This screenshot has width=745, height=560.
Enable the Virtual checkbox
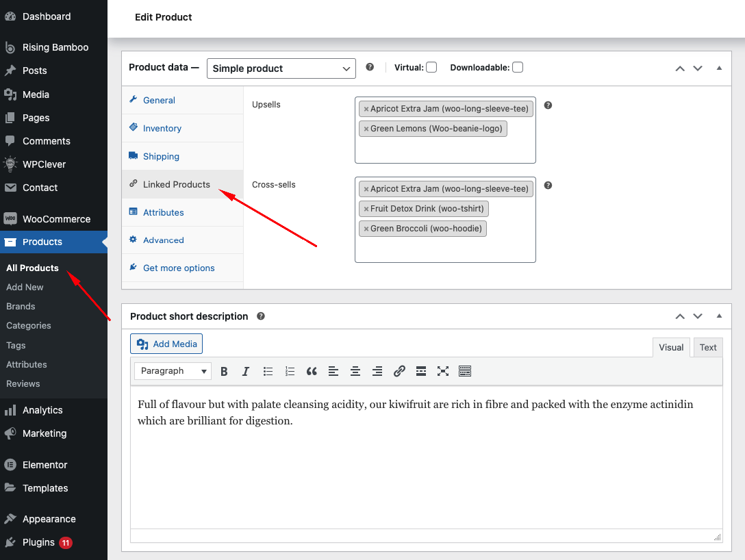(x=431, y=67)
